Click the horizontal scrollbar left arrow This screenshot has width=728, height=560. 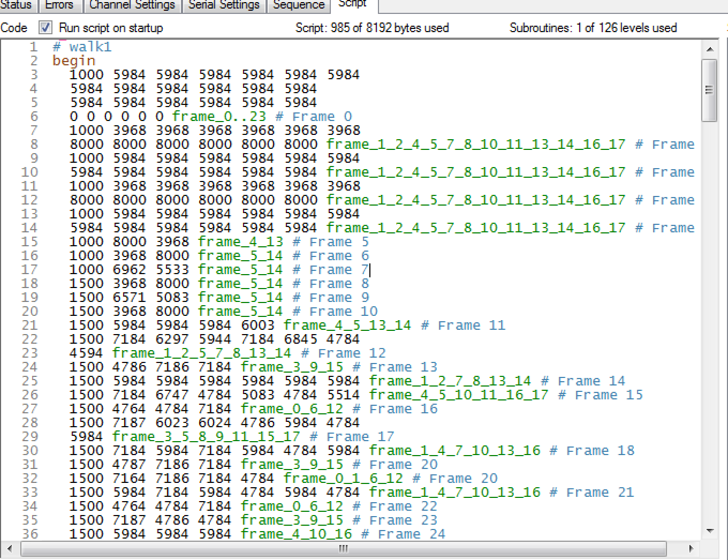(10, 549)
